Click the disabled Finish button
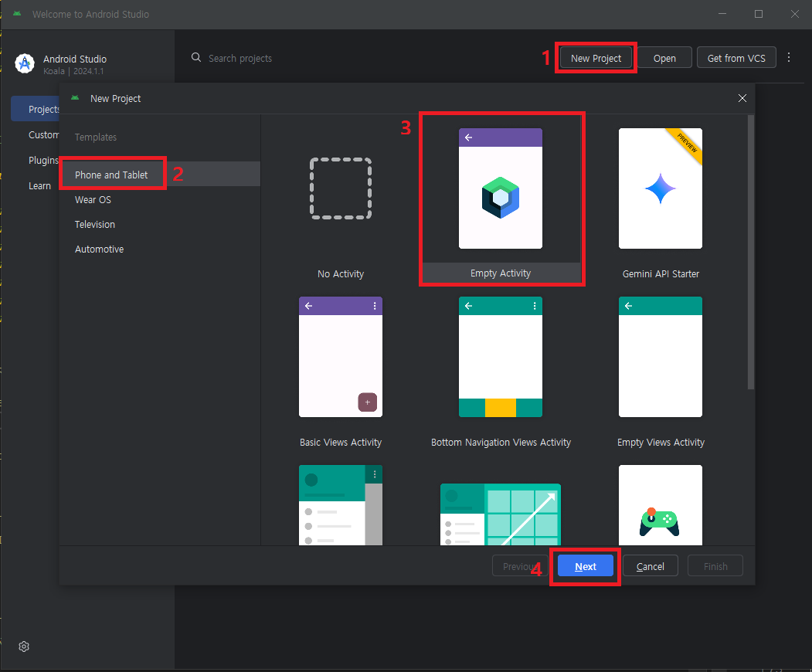The image size is (812, 672). [715, 566]
